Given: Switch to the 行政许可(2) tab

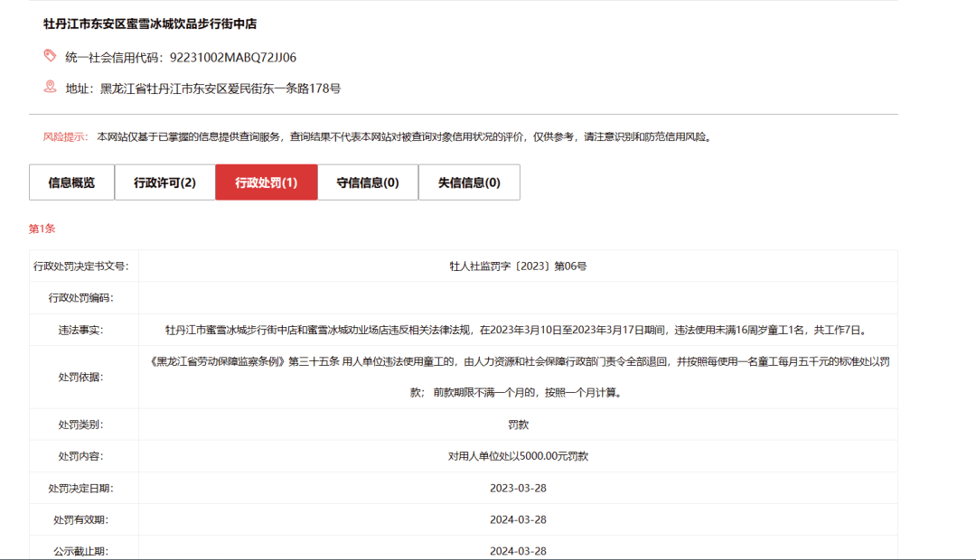Looking at the screenshot, I should (165, 182).
